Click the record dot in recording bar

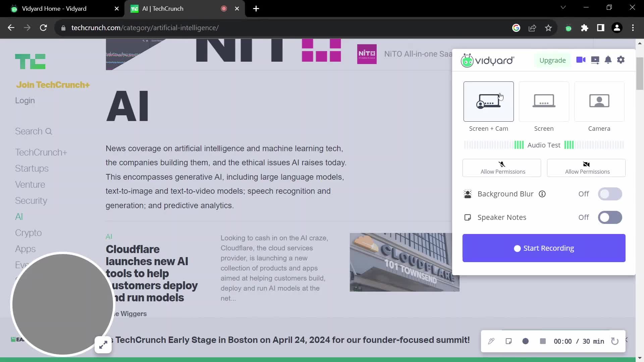tap(526, 341)
